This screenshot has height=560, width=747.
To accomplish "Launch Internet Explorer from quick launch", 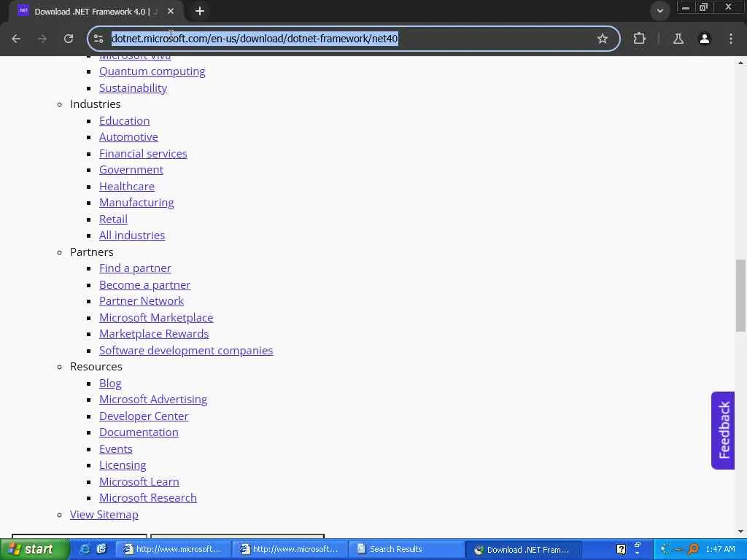I will [x=85, y=549].
